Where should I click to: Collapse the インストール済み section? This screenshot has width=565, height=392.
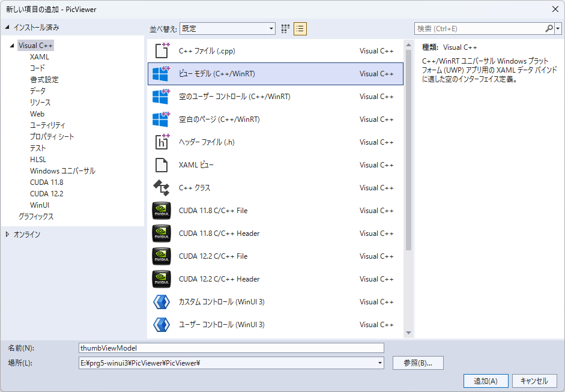point(7,27)
